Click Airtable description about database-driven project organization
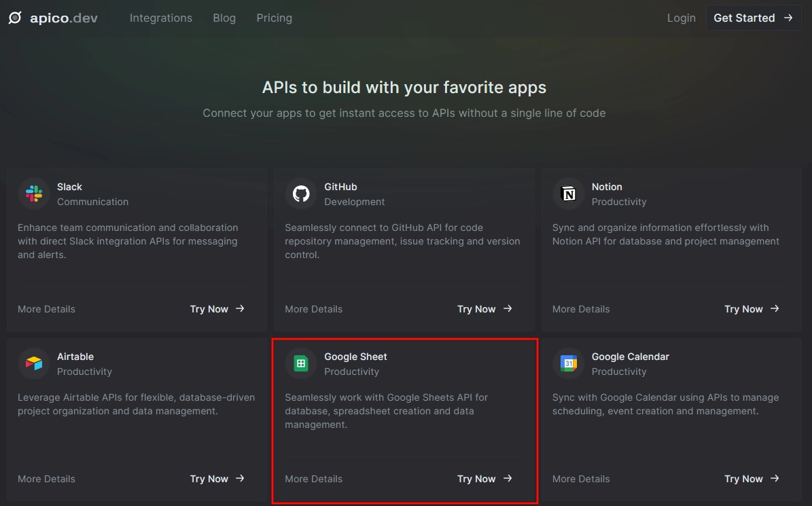Viewport: 812px width, 506px height. (x=136, y=404)
